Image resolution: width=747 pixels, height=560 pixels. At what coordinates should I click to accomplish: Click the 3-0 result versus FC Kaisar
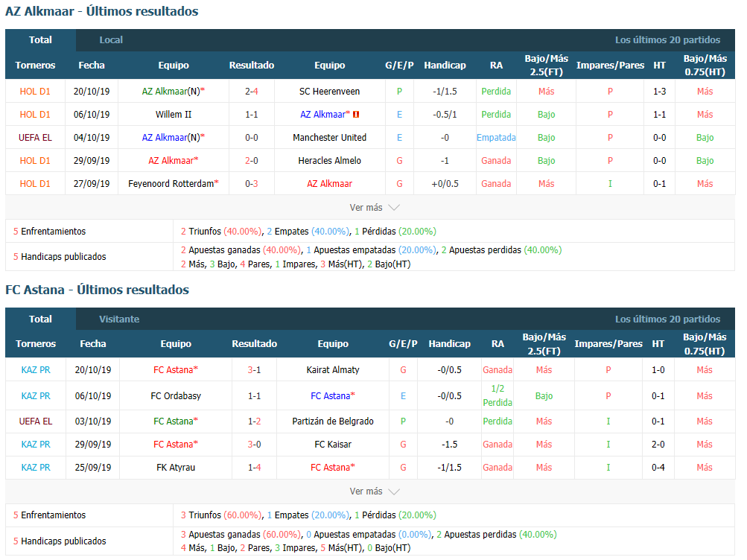pos(254,445)
